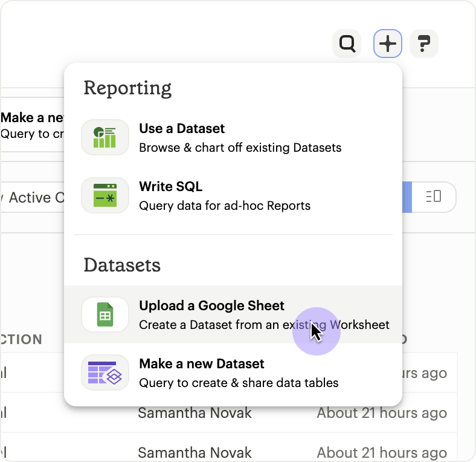This screenshot has width=476, height=462.
Task: Click the plus create-new button
Action: coord(388,44)
